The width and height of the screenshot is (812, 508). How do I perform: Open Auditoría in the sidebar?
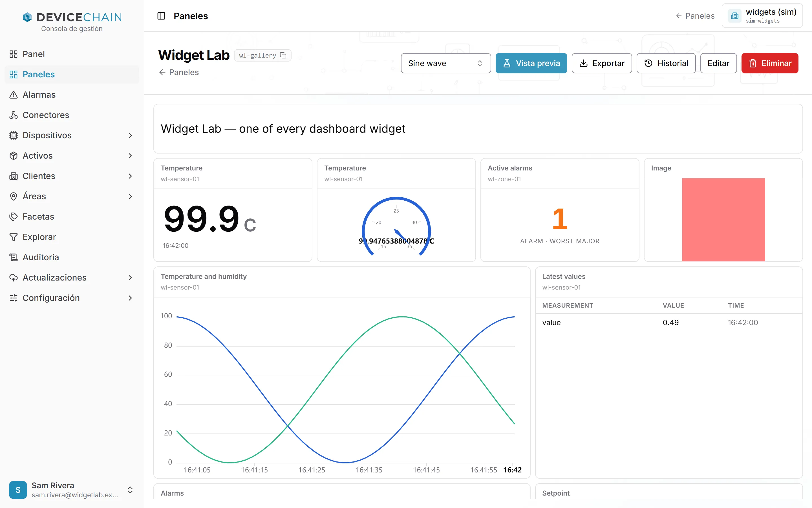(72, 257)
